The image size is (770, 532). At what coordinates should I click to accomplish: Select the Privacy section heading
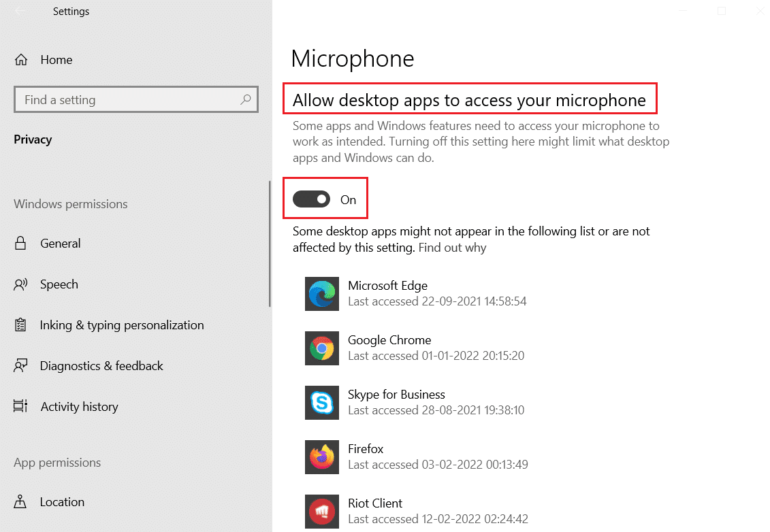[x=33, y=139]
